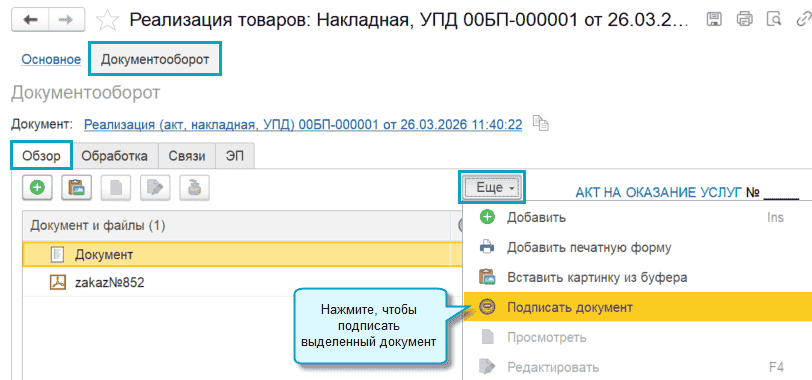Screen dimensions: 812x380
Task: Open the Реализация 00БП-000001 document link
Action: [303, 124]
